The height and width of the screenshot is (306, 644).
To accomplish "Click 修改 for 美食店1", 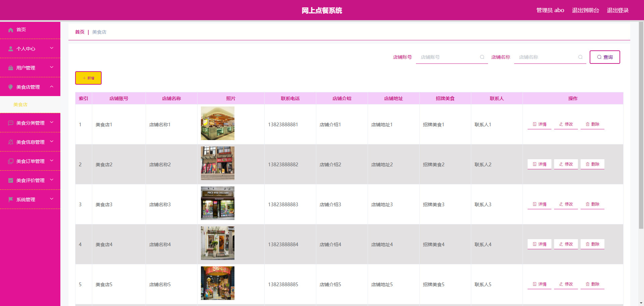I will [566, 124].
